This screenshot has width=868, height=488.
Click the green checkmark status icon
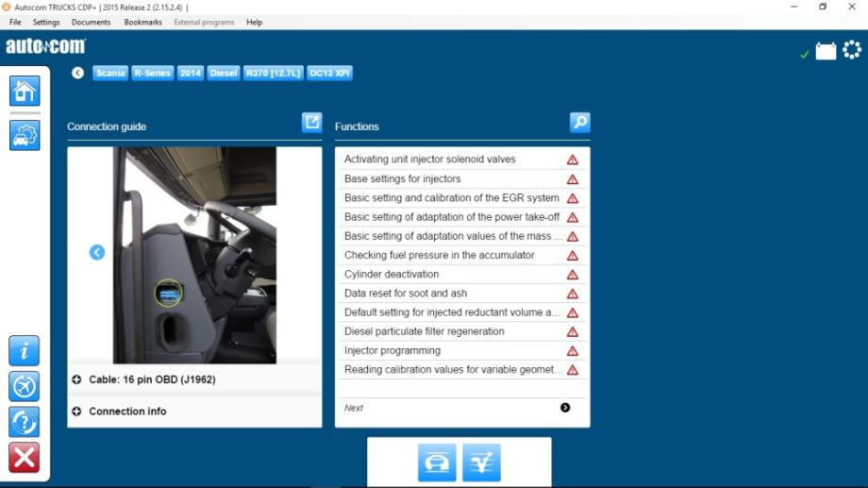[805, 55]
